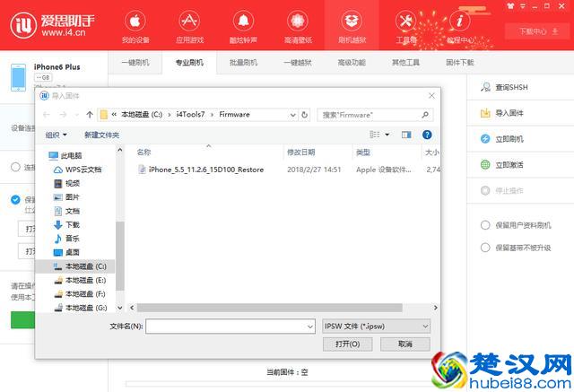Switch to the 专业刷机 tab
The image size is (574, 392).
tap(189, 63)
